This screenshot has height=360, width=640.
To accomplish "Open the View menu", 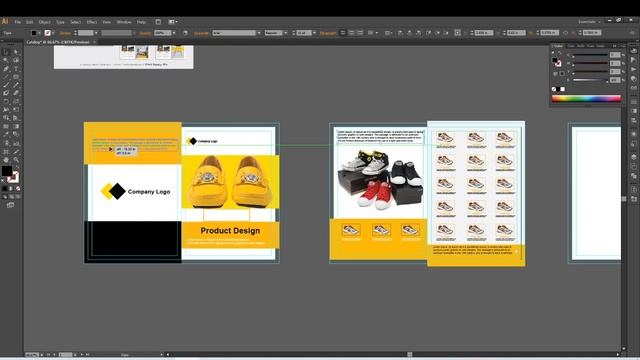I will click(x=107, y=22).
